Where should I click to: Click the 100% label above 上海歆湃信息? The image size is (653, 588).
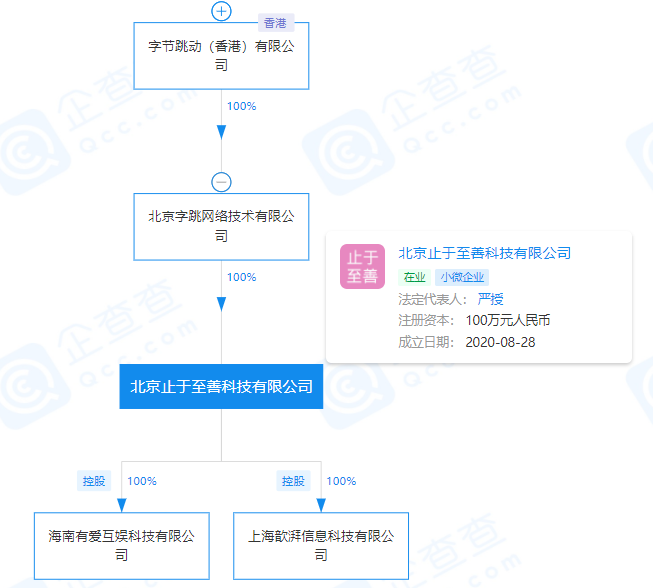pos(341,481)
